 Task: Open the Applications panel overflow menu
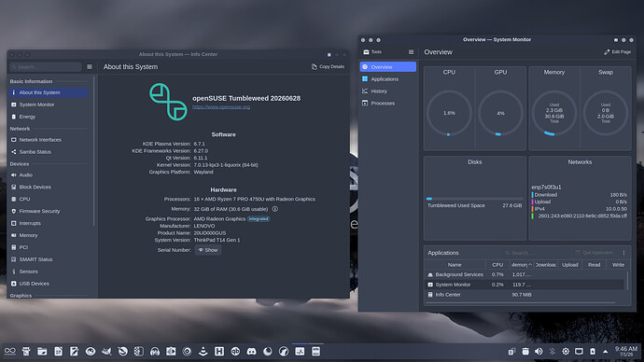pos(623,253)
